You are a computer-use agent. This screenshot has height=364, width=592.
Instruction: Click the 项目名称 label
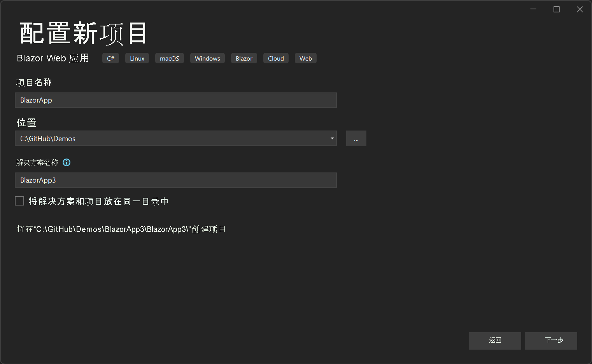pyautogui.click(x=34, y=82)
